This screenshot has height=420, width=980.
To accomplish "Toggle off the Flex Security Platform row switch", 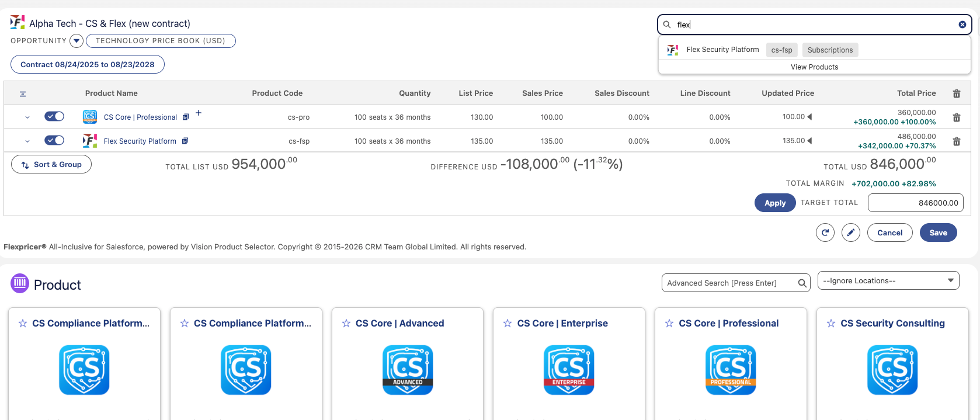I will pyautogui.click(x=54, y=140).
